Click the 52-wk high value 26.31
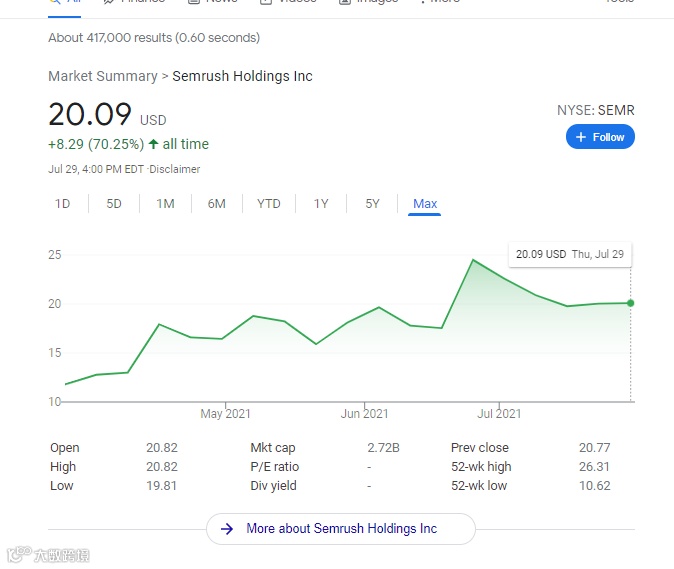 tap(594, 467)
